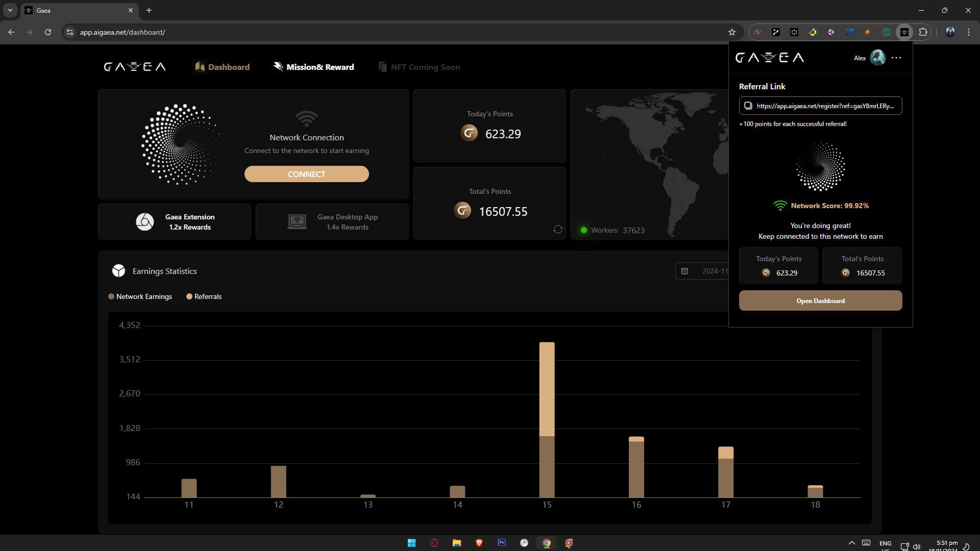Open the 2024-11 date picker field
Viewport: 980px width, 551px height.
pos(702,271)
